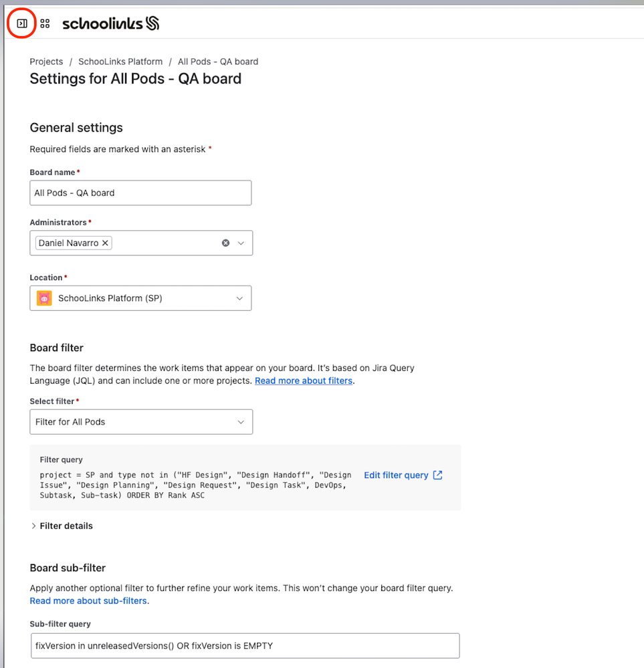The image size is (644, 668).
Task: Click Edit filter query link
Action: tap(396, 475)
